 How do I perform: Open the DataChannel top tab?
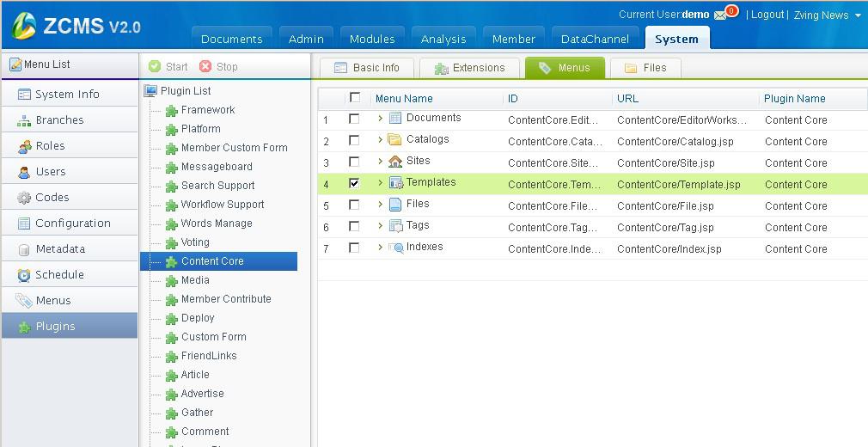coord(595,39)
